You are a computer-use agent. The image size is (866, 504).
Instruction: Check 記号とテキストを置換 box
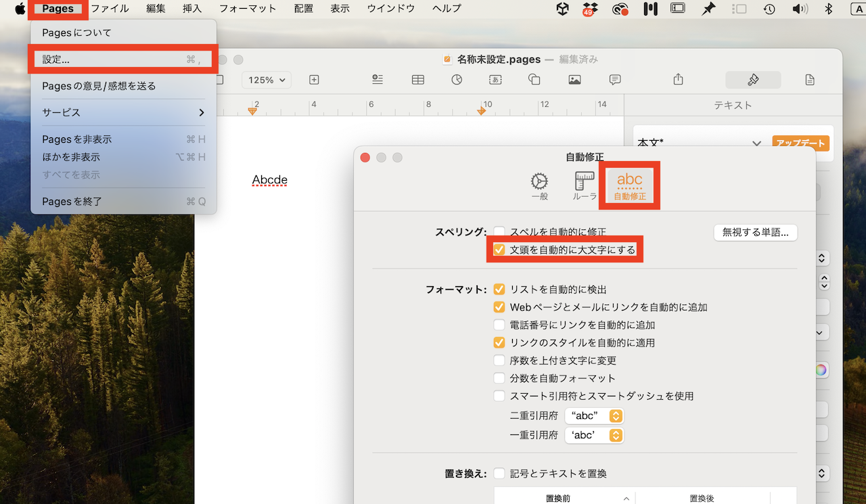pos(499,474)
